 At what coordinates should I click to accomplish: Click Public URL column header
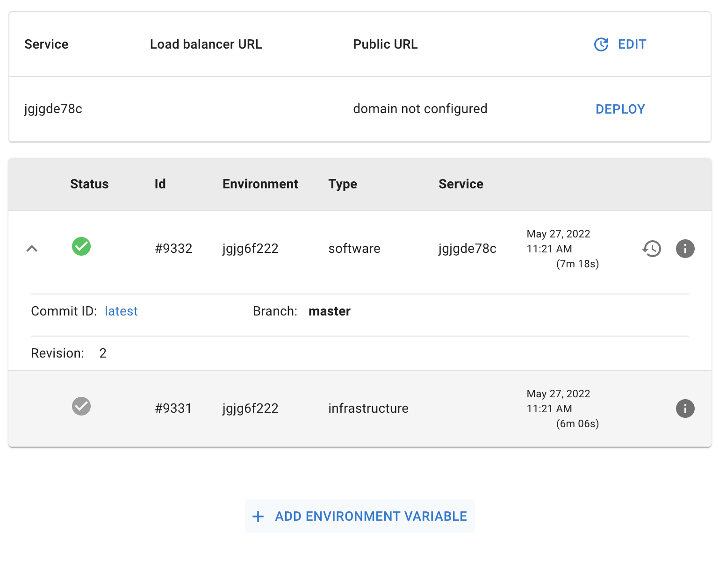385,44
